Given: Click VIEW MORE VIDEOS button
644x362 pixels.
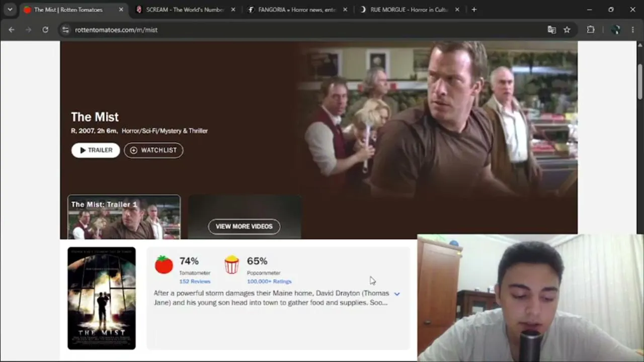Looking at the screenshot, I should click(x=244, y=226).
